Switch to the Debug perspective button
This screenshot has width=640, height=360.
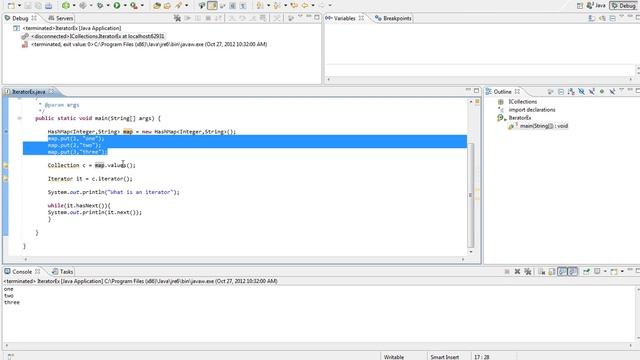(624, 5)
